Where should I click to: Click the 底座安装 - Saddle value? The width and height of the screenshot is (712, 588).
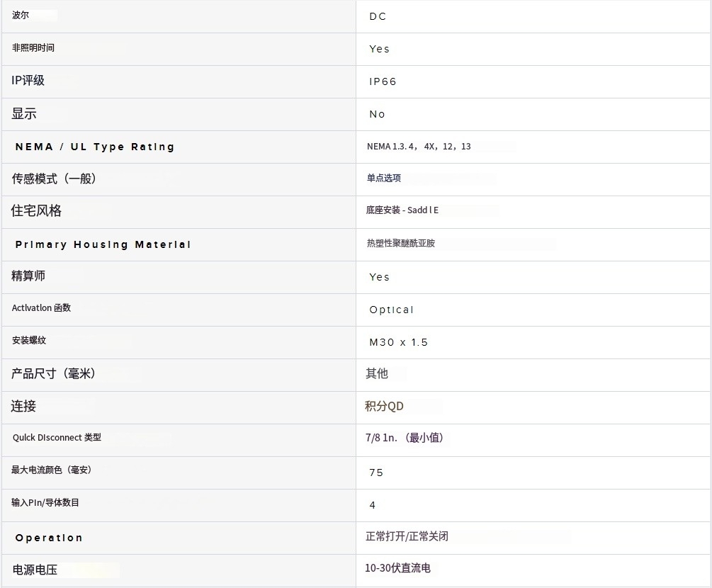(402, 210)
